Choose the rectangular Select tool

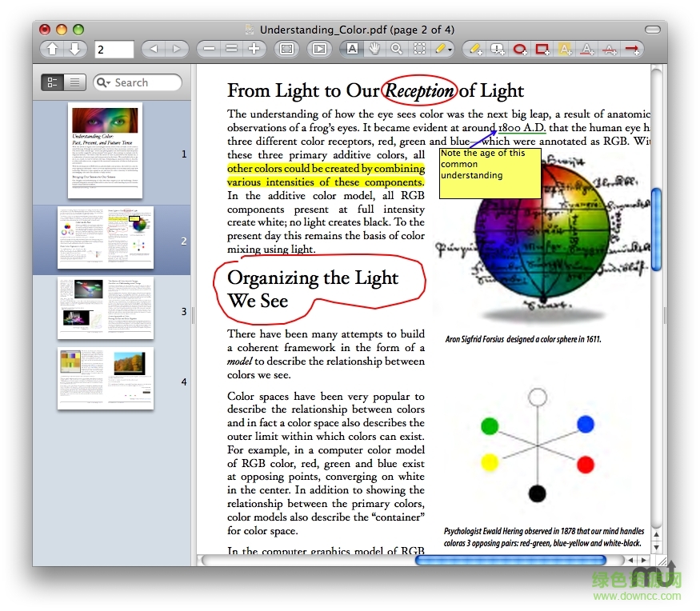coord(418,49)
